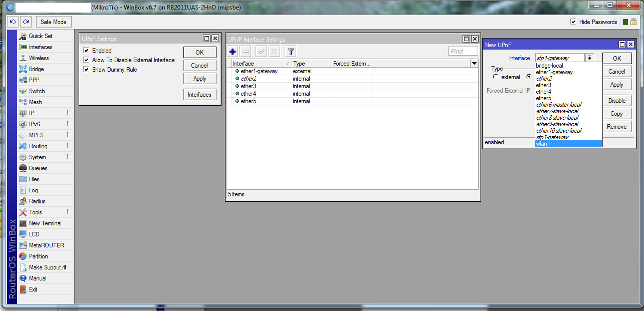This screenshot has width=644, height=311.
Task: Click the Partition icon in the sidebar
Action: 23,256
